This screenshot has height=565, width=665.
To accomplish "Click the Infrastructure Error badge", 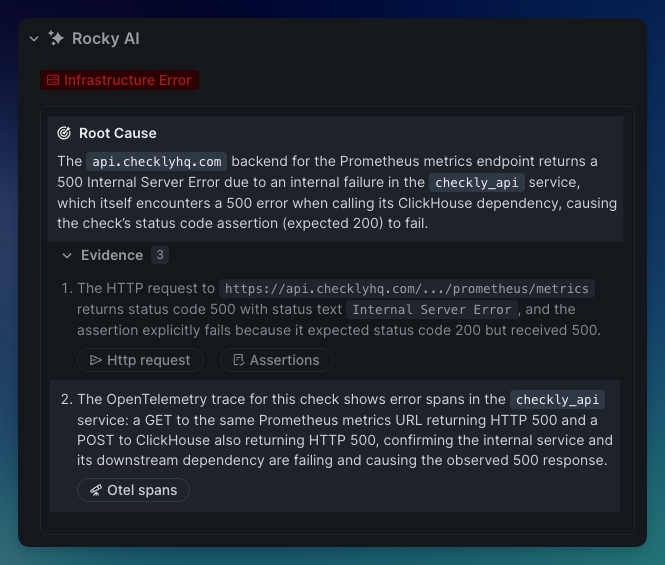I will [119, 80].
